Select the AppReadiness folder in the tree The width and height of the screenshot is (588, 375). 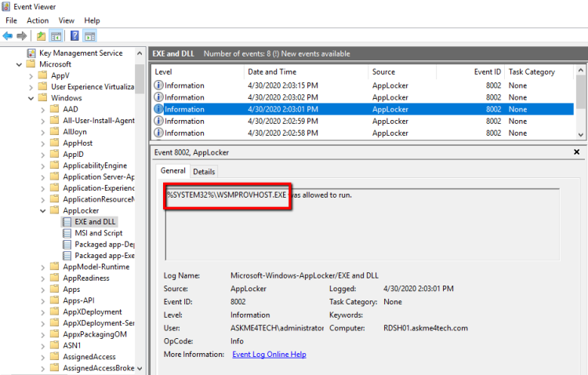tap(85, 278)
